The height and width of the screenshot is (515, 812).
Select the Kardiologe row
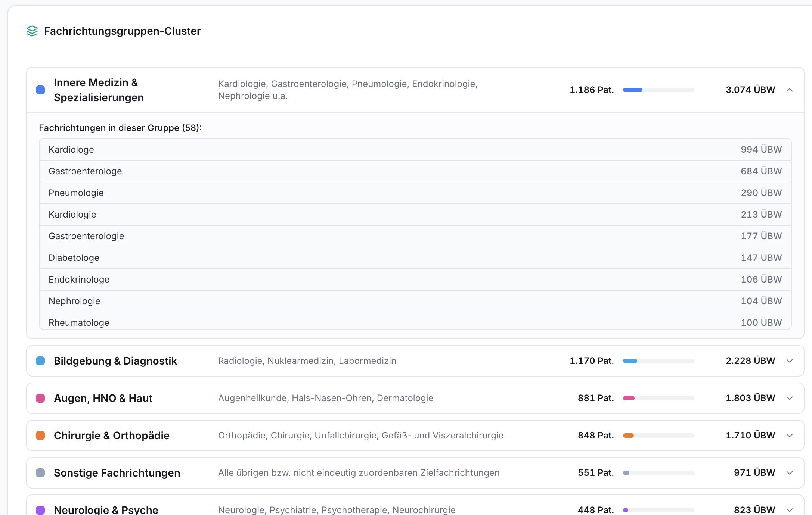point(415,150)
